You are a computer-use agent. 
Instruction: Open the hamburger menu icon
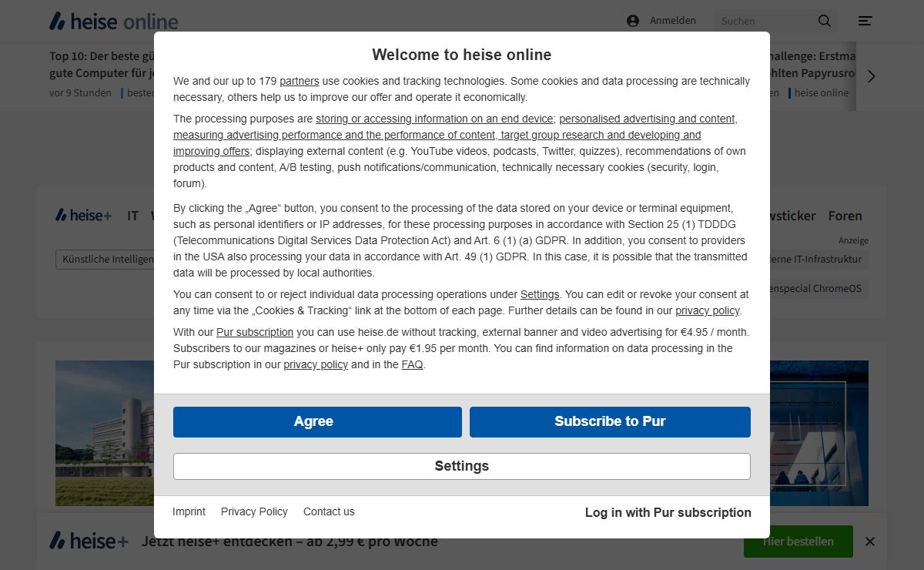coord(865,21)
